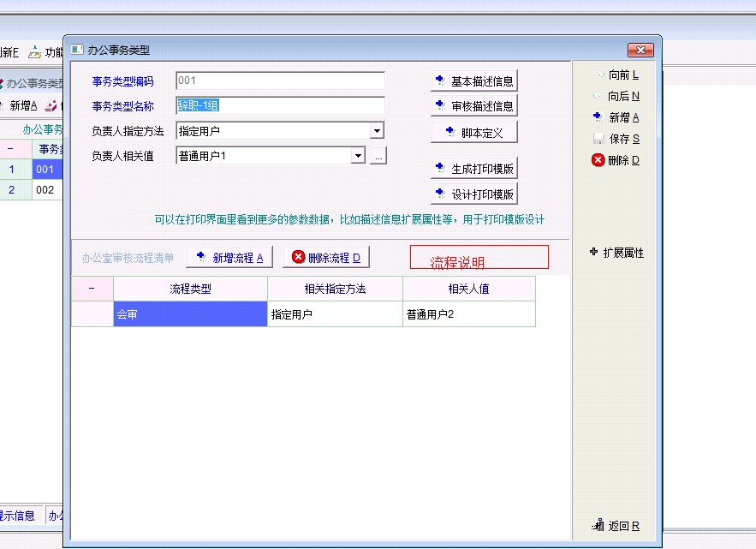
Task: Select 会审 cell in workflow table
Action: click(190, 314)
